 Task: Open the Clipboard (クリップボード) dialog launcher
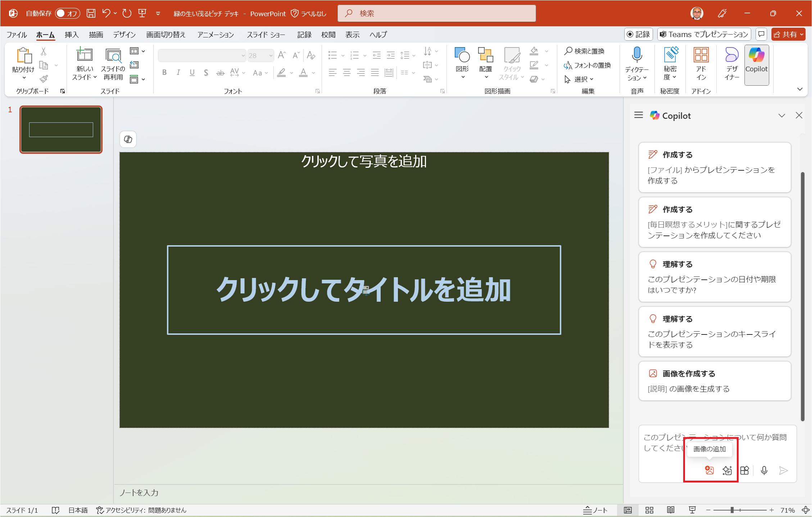click(63, 91)
